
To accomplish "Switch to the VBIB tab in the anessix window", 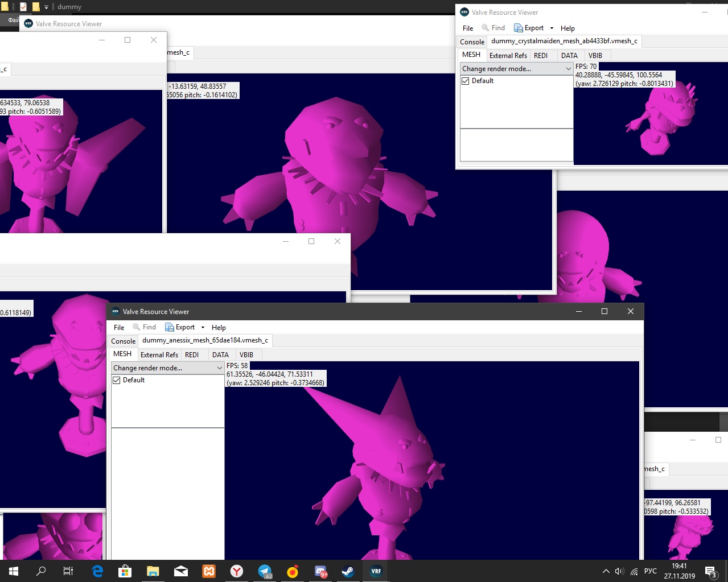I will 246,355.
